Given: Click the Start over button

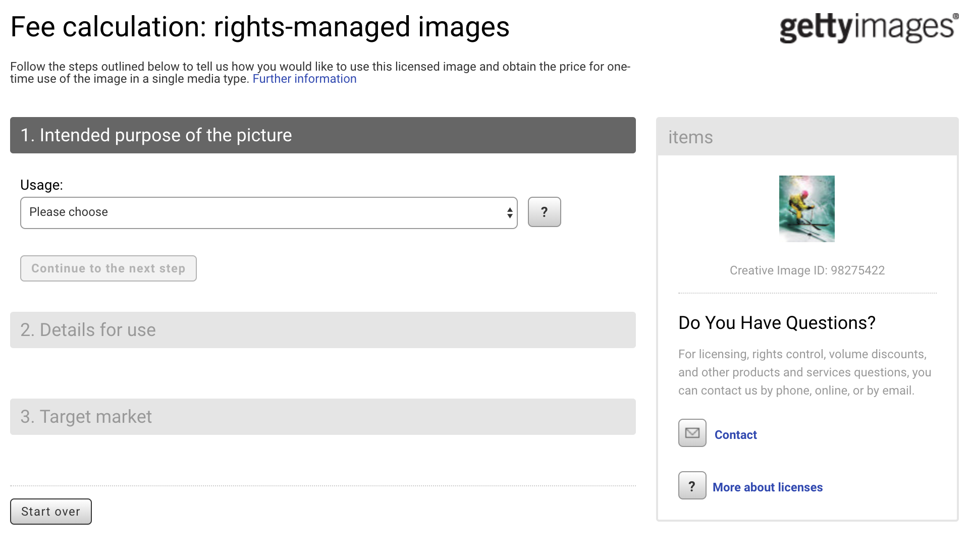Looking at the screenshot, I should (50, 512).
